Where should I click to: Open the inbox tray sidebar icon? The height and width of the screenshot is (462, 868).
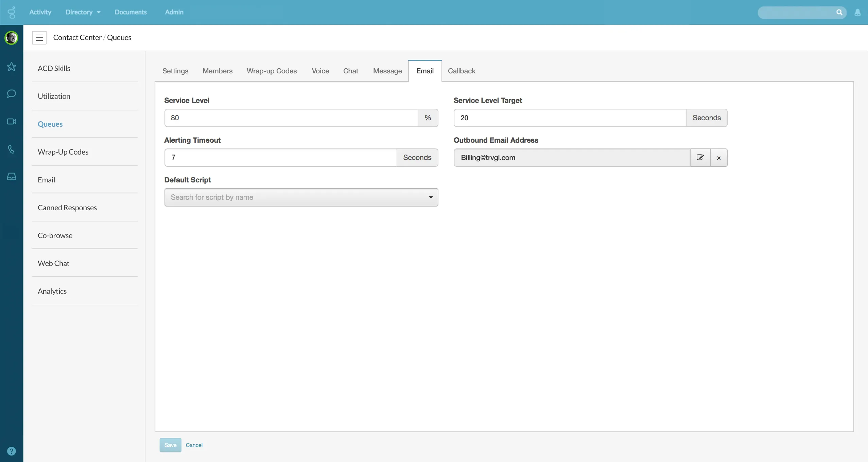[12, 177]
